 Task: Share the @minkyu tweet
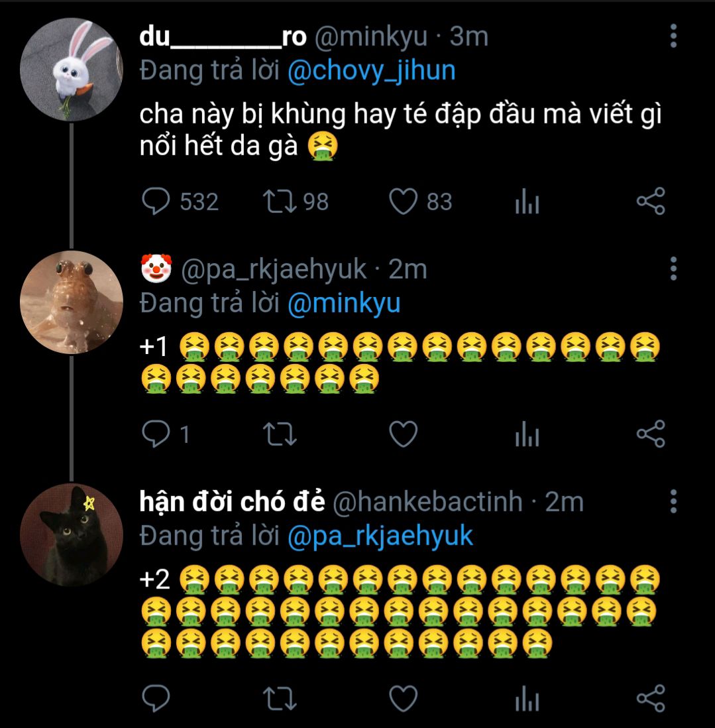650,202
